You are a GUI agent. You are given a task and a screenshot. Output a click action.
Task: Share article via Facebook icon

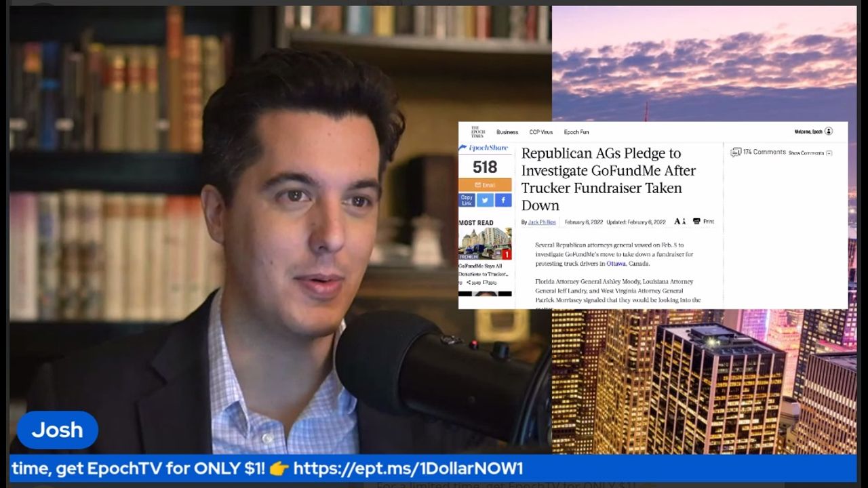(502, 200)
